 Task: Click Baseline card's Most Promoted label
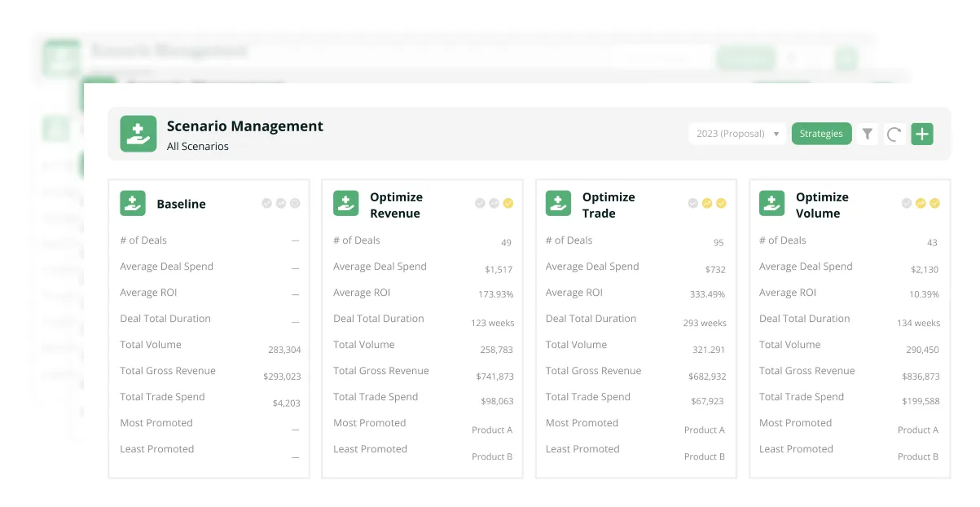pos(156,423)
